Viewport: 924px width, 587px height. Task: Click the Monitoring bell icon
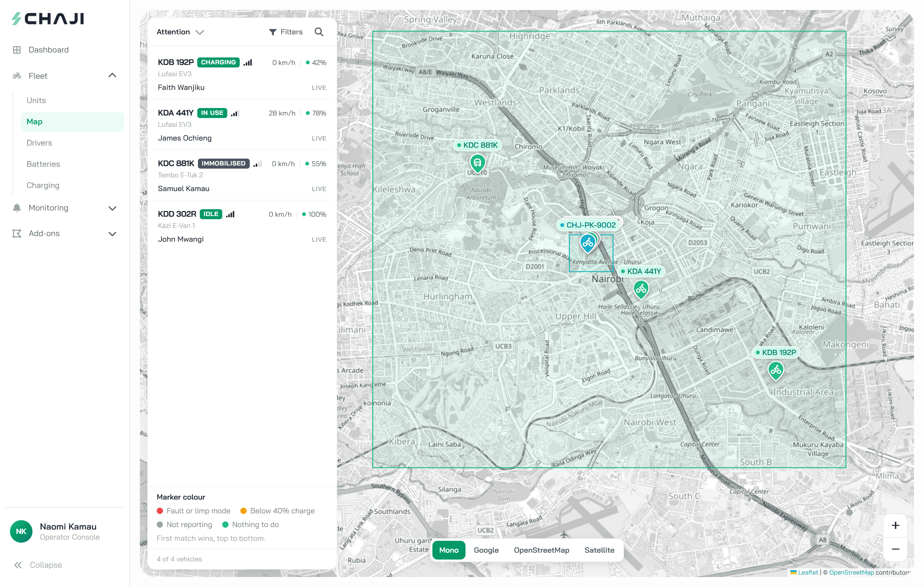17,208
